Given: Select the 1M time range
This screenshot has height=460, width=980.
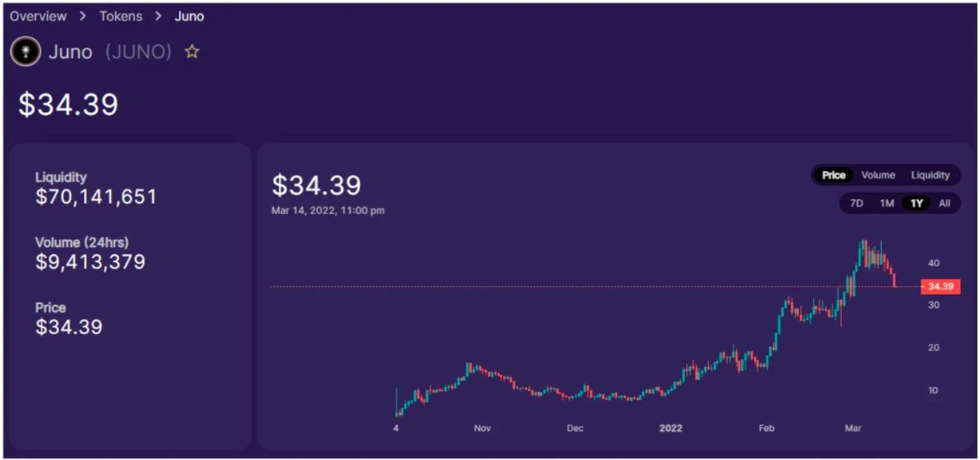Looking at the screenshot, I should 887,203.
